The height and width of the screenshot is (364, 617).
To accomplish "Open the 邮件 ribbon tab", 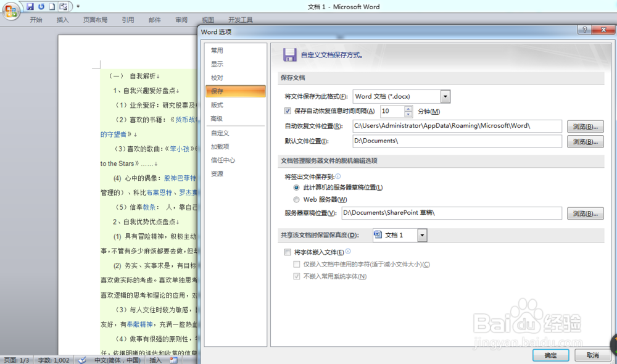I will click(x=155, y=20).
